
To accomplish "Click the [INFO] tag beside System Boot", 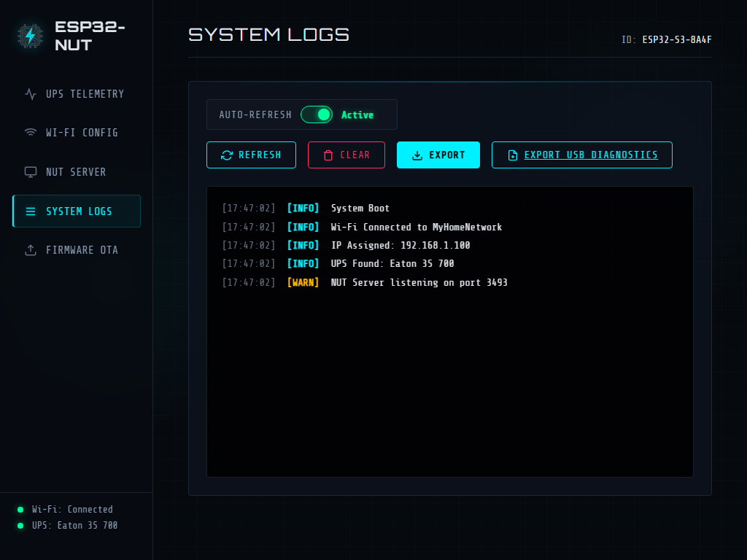I will [303, 208].
